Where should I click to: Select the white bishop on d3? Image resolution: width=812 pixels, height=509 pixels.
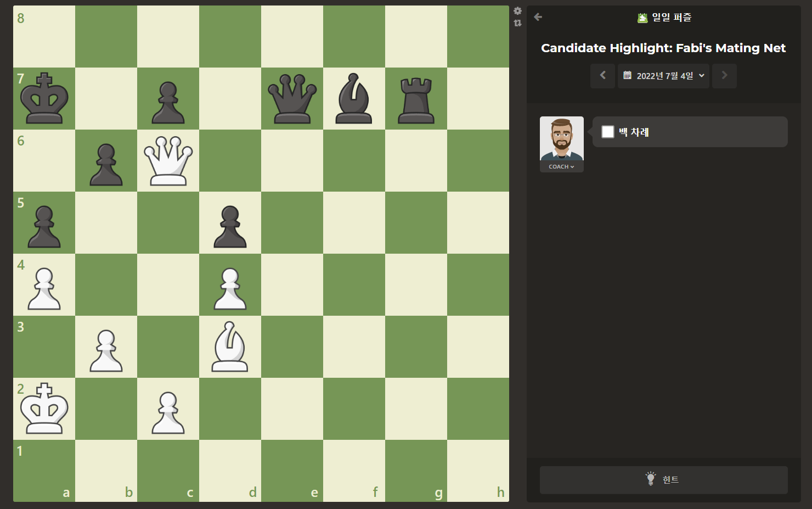(230, 347)
